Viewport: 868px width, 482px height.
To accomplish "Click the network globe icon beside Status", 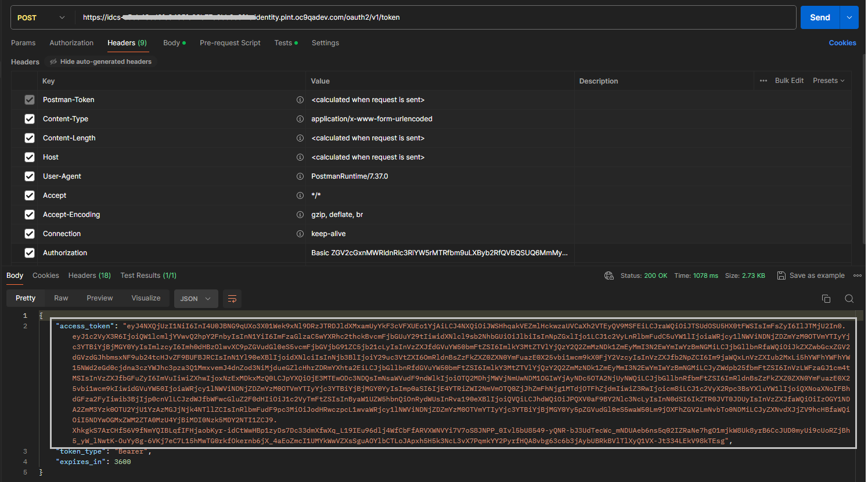I will pyautogui.click(x=609, y=276).
